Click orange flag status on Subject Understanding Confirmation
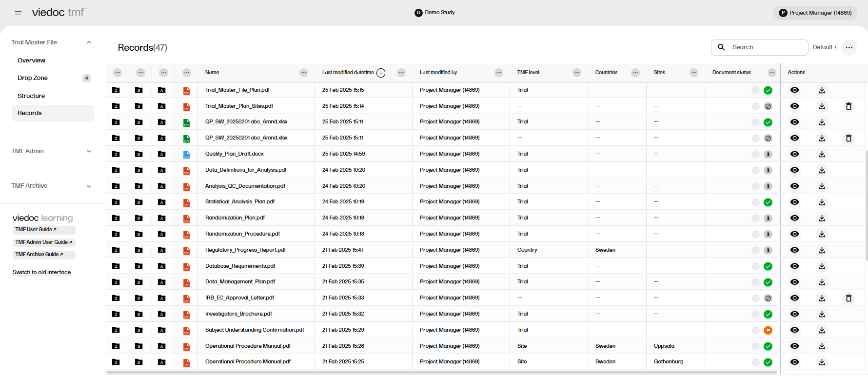Image resolution: width=868 pixels, height=378 pixels. [768, 330]
